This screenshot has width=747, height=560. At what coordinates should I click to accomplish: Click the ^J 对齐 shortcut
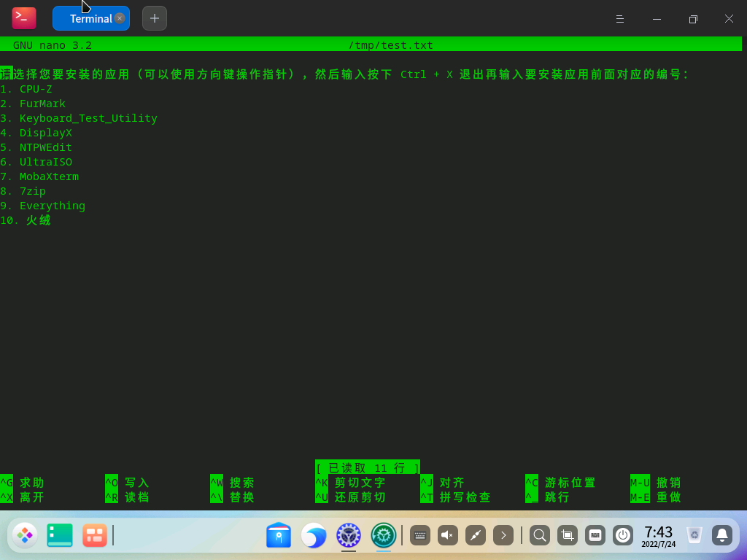click(443, 483)
